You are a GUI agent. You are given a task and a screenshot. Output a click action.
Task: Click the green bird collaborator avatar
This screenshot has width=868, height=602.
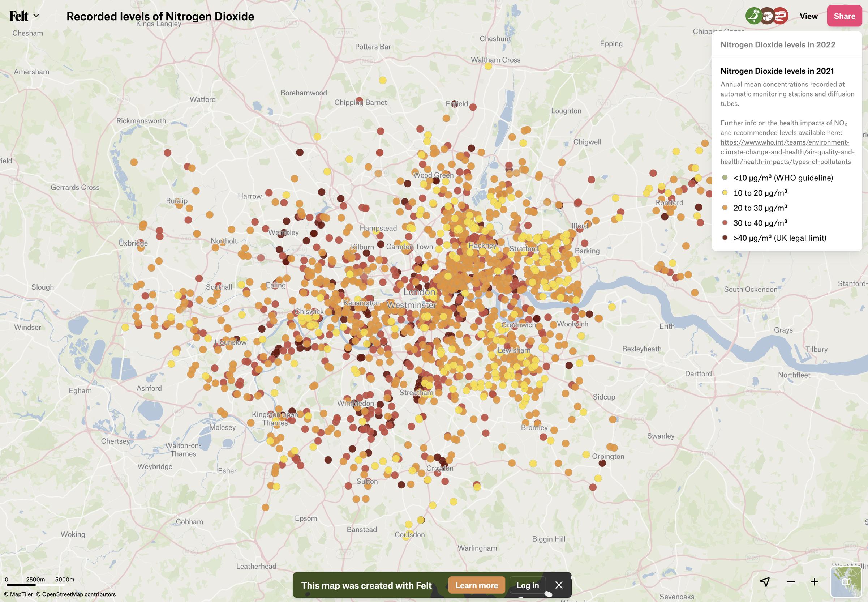(x=753, y=16)
